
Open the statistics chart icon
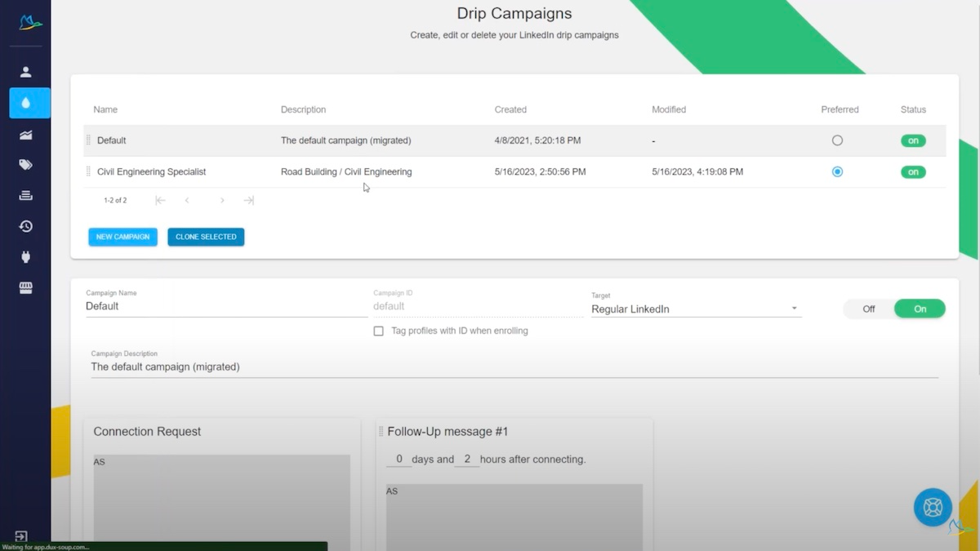[x=26, y=134]
